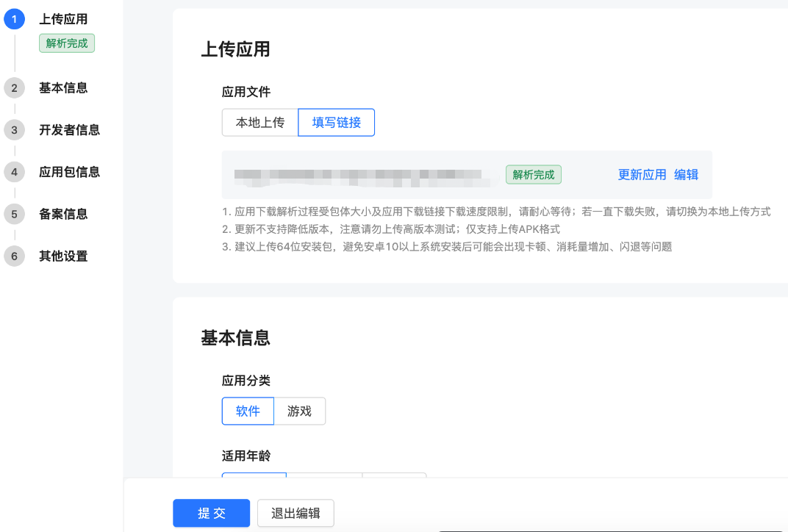This screenshot has width=788, height=532.
Task: Open the 基本信息 step in sidebar
Action: (x=62, y=87)
